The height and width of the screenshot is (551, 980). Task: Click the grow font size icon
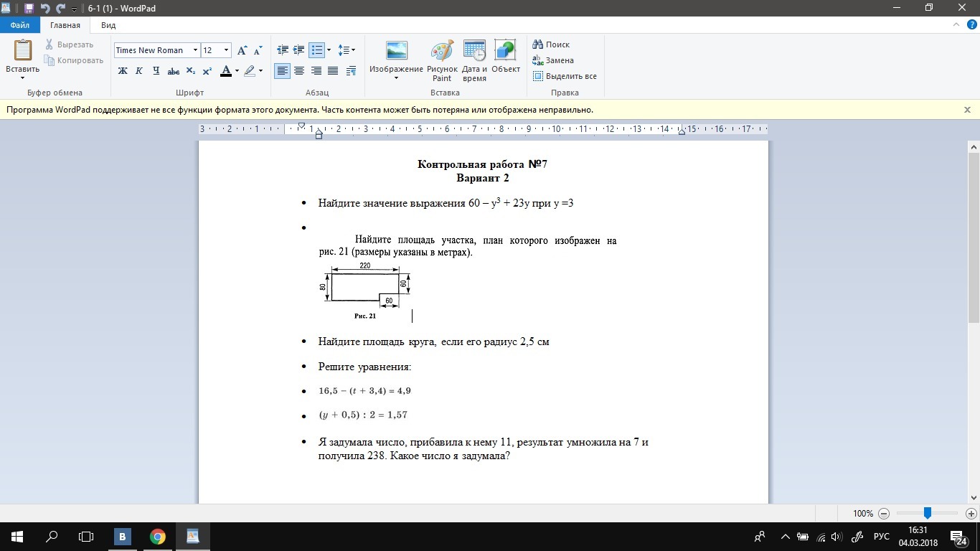(x=242, y=50)
